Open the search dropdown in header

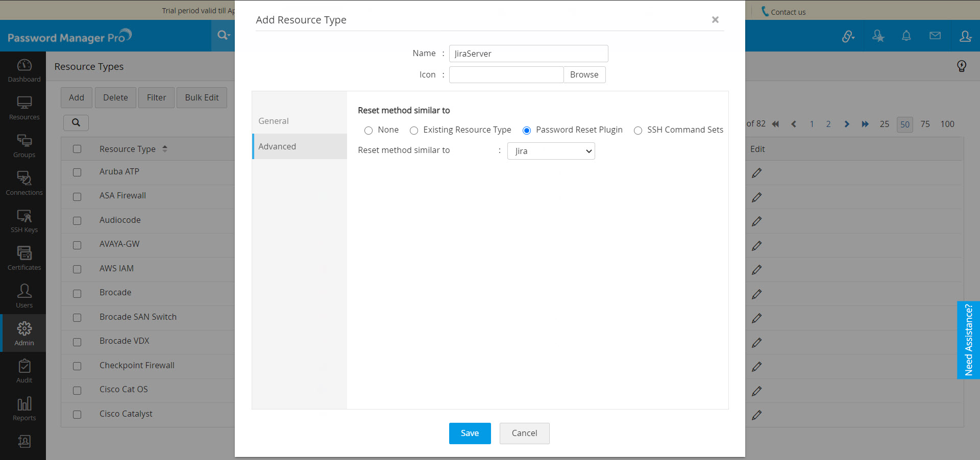pos(223,35)
